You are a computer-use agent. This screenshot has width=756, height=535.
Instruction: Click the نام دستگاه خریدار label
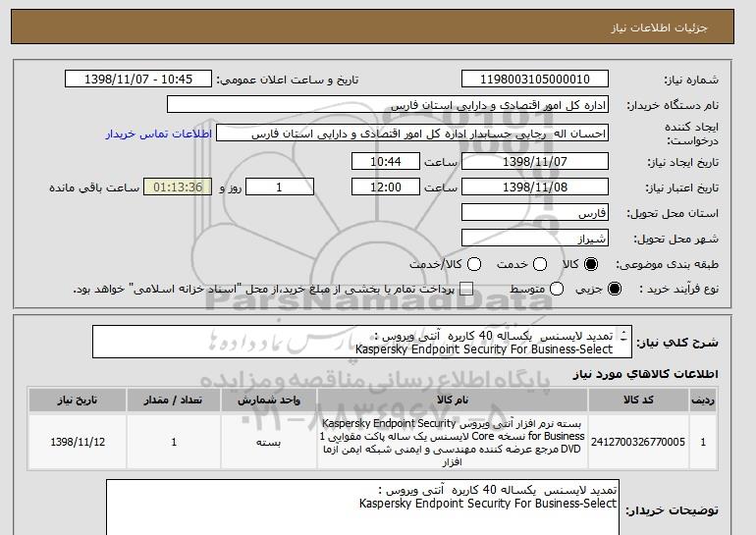coord(673,105)
